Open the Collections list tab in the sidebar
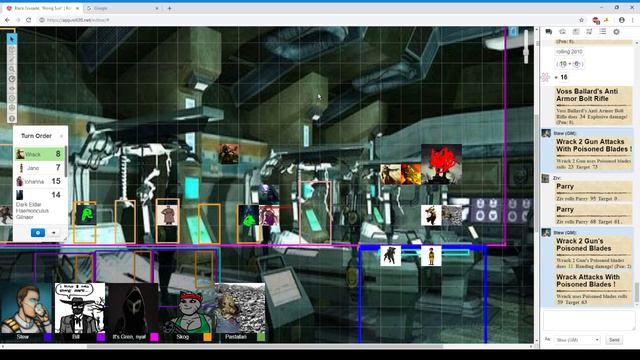640x360 pixels. 603,32
